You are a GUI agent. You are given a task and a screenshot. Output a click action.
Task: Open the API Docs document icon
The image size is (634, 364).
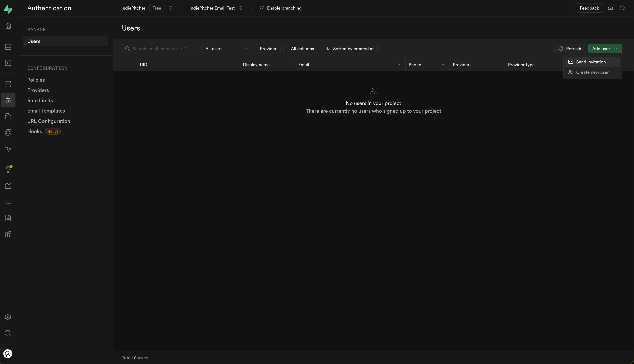pyautogui.click(x=8, y=218)
